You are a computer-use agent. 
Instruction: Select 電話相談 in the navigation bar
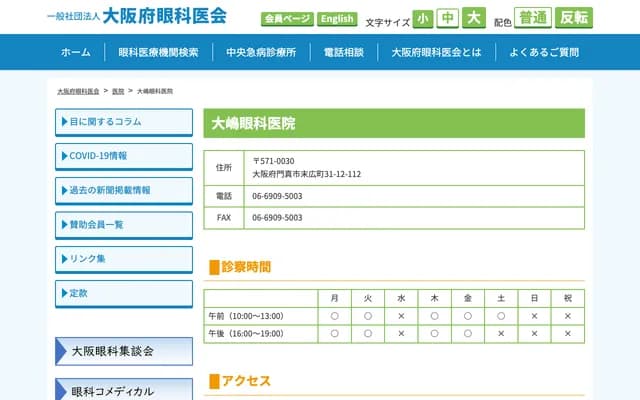tap(343, 52)
